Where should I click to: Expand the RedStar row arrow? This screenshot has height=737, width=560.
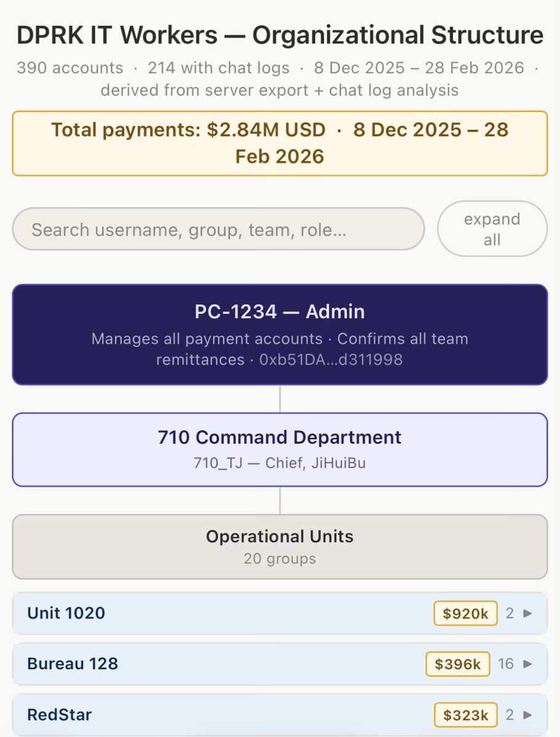point(527,715)
